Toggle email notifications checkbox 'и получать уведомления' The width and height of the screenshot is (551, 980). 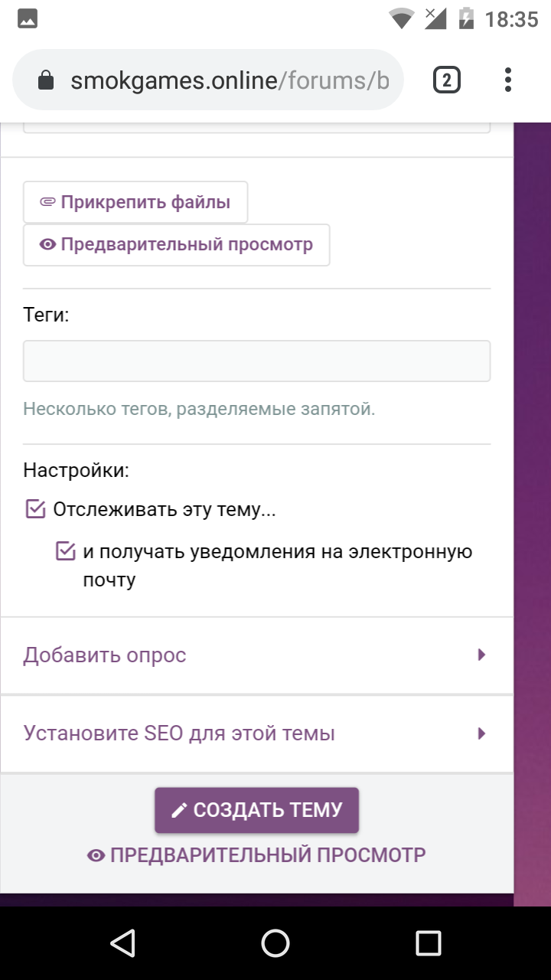67,551
